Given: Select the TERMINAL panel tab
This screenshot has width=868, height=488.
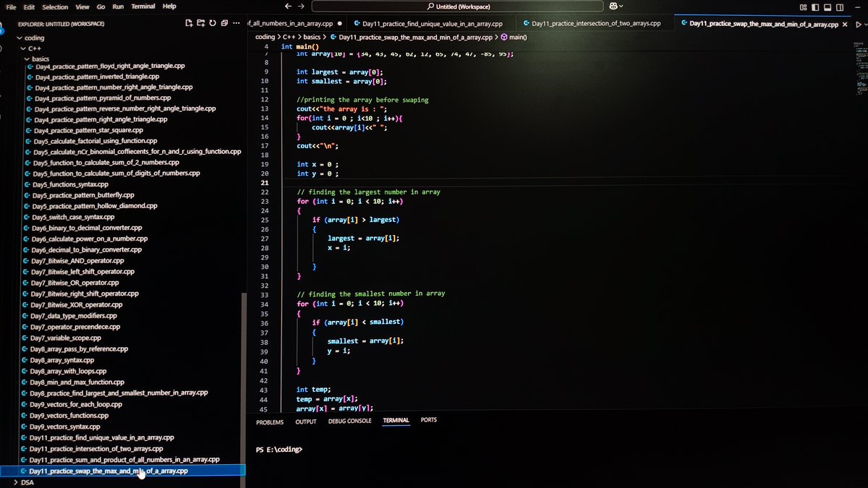Looking at the screenshot, I should tap(396, 420).
